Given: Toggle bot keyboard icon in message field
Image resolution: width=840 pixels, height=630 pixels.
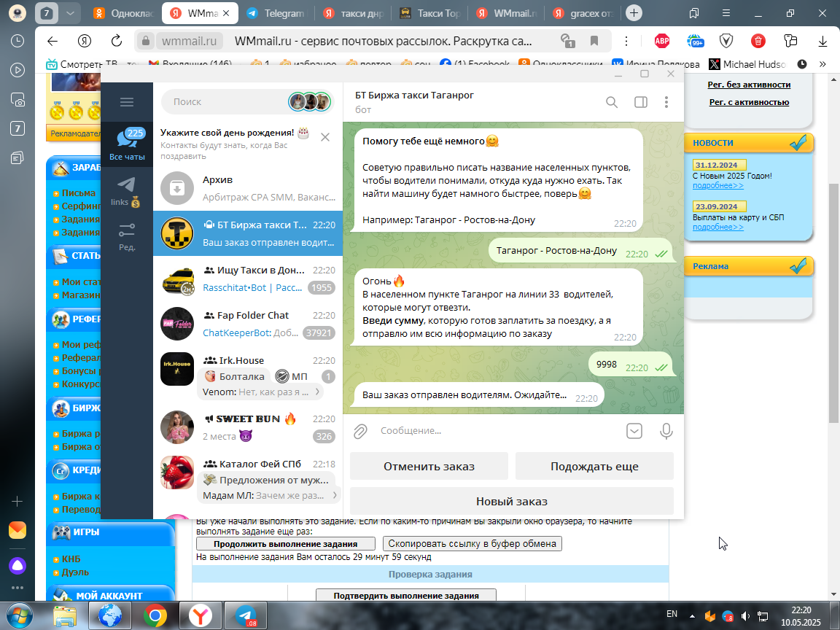Looking at the screenshot, I should [x=634, y=431].
